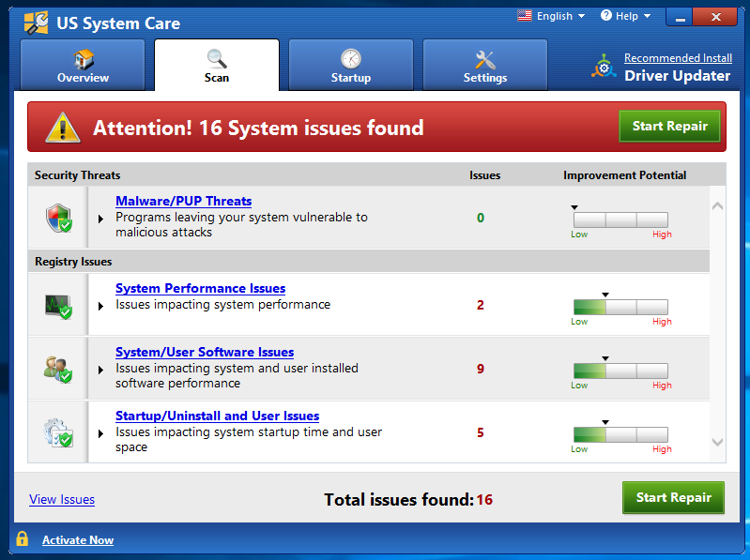
Task: Click the Startup clock icon
Action: pos(351,59)
